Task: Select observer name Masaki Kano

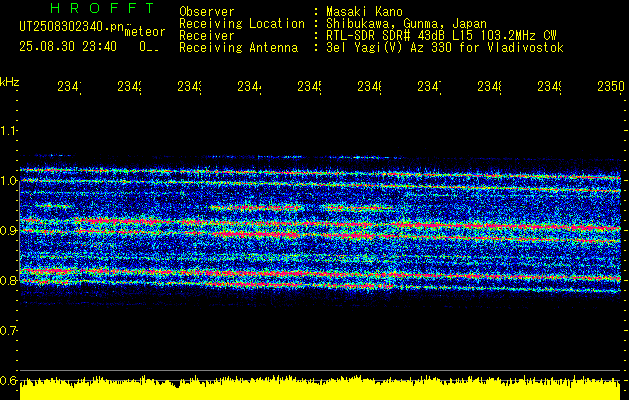Action: (x=364, y=11)
